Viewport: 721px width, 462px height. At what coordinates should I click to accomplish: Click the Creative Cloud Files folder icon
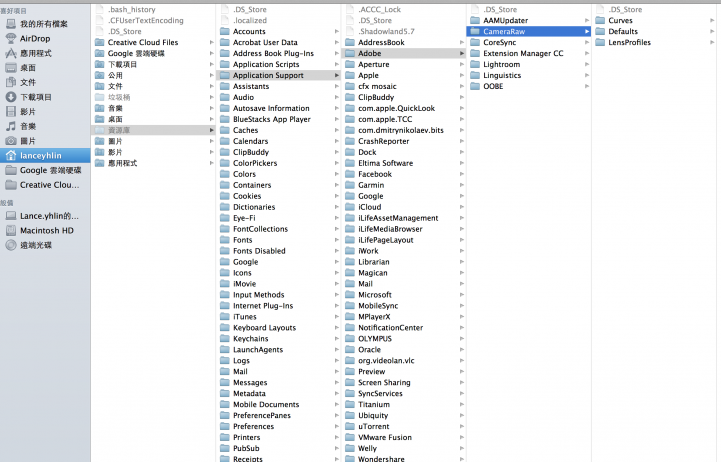tap(99, 42)
